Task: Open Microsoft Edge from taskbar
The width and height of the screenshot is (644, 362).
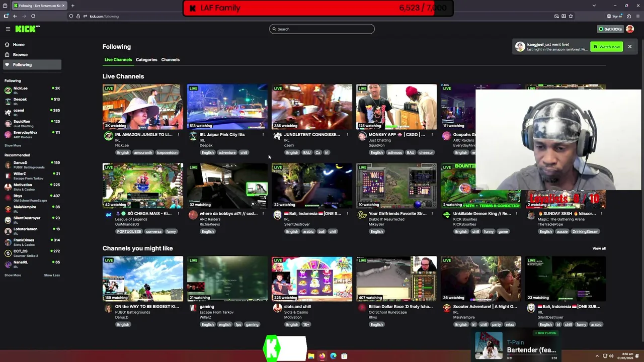Action: (x=333, y=356)
